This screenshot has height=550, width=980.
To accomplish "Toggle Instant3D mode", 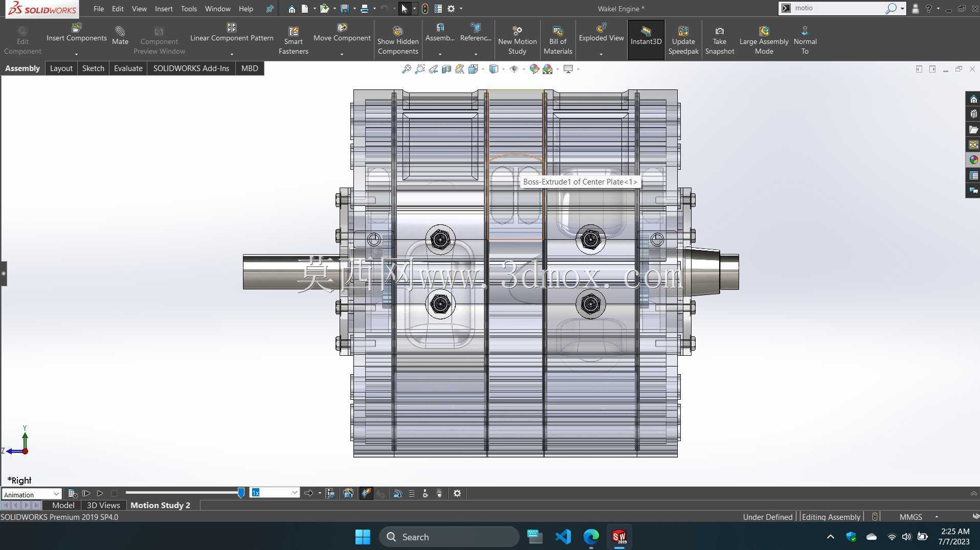I will pyautogui.click(x=645, y=37).
